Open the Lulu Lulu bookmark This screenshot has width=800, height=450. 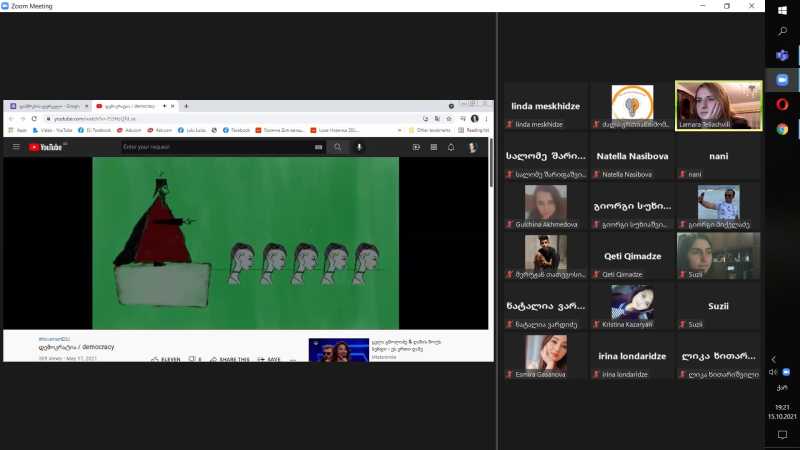pos(192,130)
